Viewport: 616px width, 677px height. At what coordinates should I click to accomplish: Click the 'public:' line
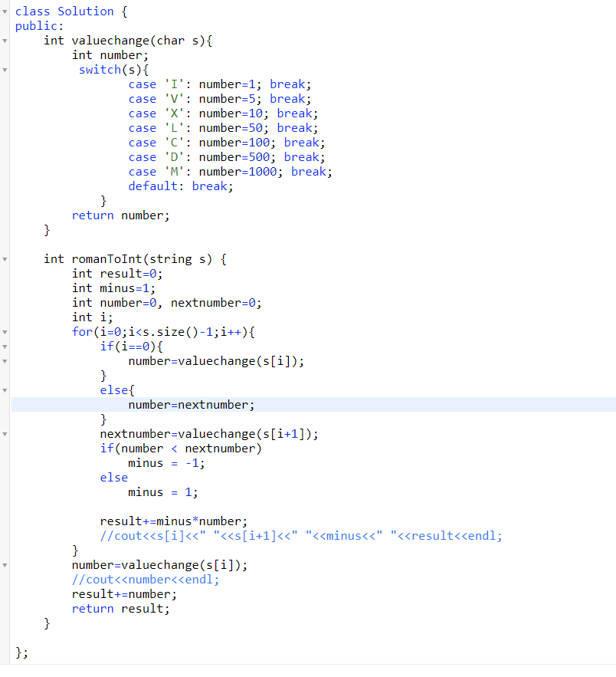[x=39, y=26]
